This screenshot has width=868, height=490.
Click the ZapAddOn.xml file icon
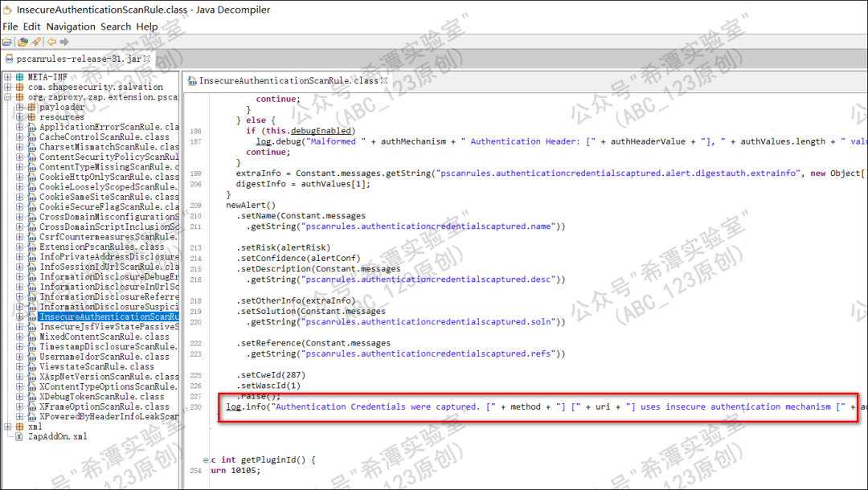[x=19, y=436]
